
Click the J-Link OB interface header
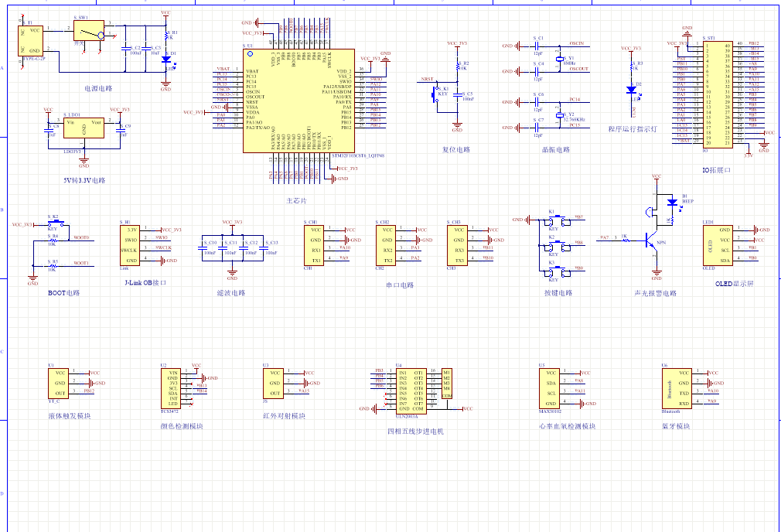coord(131,245)
